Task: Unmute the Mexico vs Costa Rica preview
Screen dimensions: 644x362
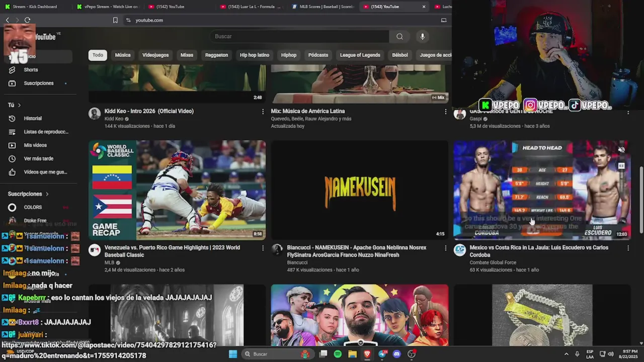Action: pyautogui.click(x=621, y=150)
